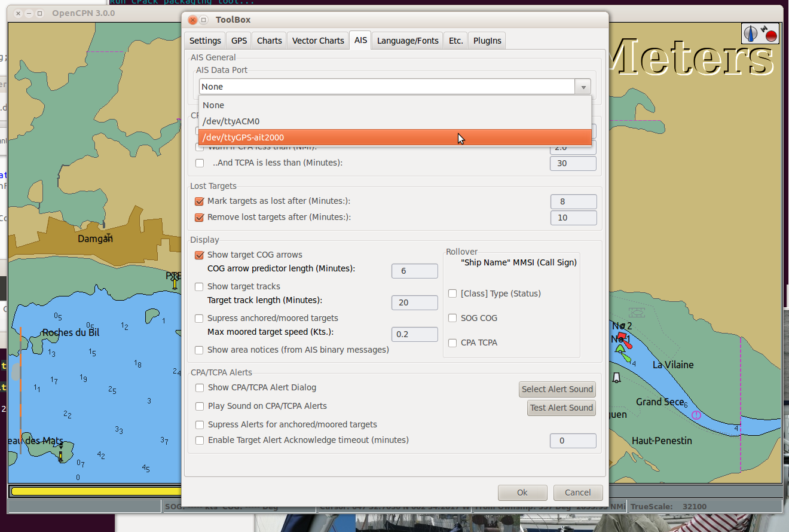
Task: Select None in the port list
Action: 395,105
